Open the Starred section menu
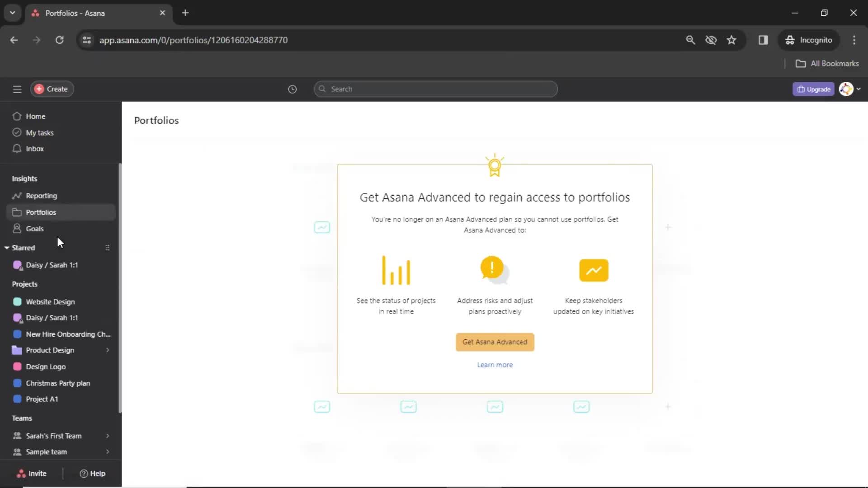This screenshot has height=488, width=868. coord(108,248)
